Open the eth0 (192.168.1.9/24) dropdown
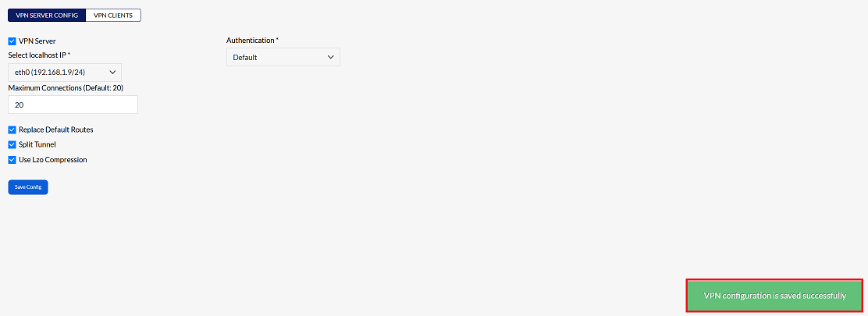The width and height of the screenshot is (868, 316). pos(65,73)
